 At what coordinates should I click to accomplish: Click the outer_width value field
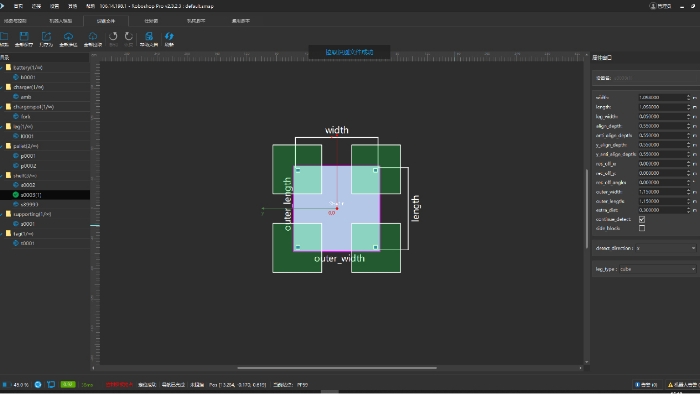pyautogui.click(x=662, y=192)
